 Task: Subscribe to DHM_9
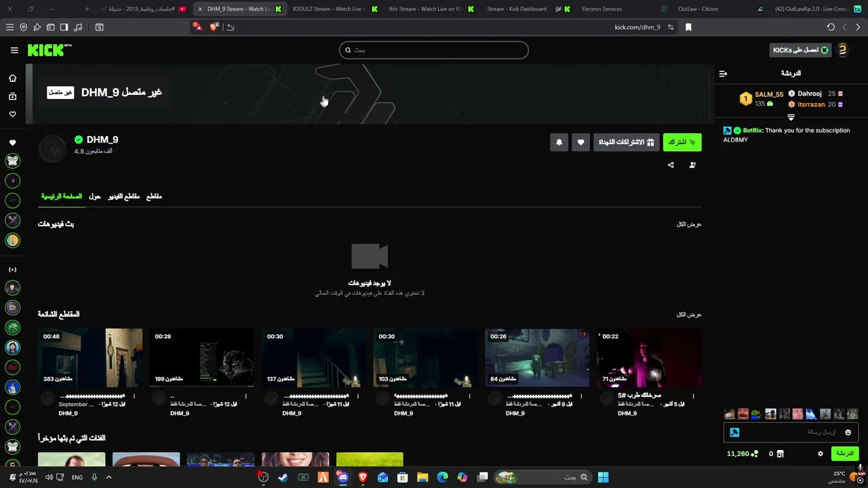pyautogui.click(x=682, y=142)
